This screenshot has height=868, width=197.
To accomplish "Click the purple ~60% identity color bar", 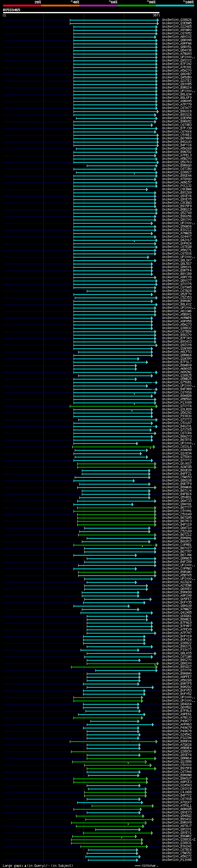I will (x=99, y=6).
